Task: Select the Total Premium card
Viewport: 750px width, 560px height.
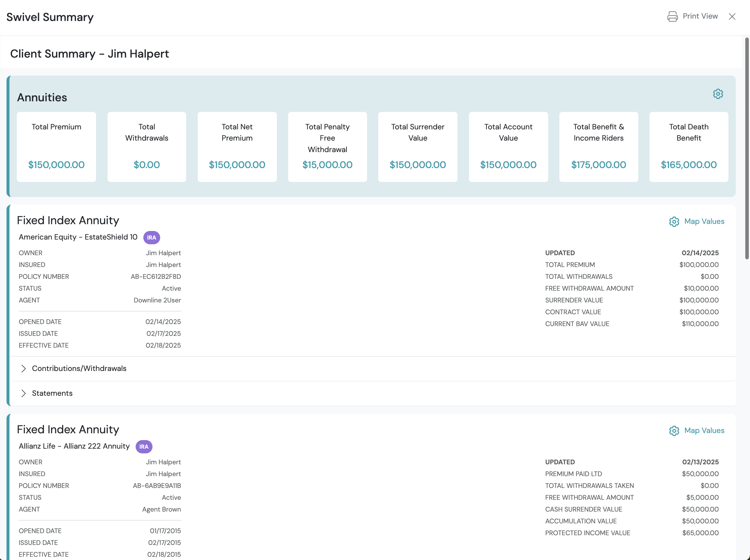Action: 56,147
